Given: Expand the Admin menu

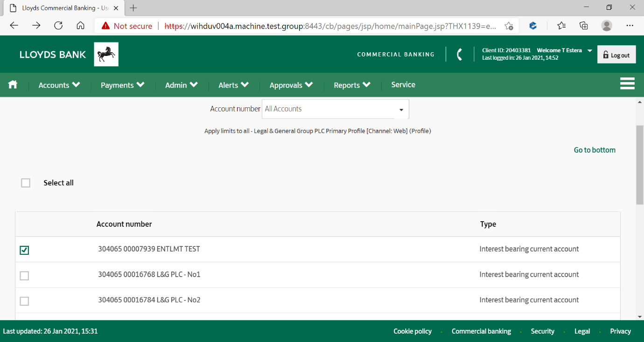Looking at the screenshot, I should 182,85.
